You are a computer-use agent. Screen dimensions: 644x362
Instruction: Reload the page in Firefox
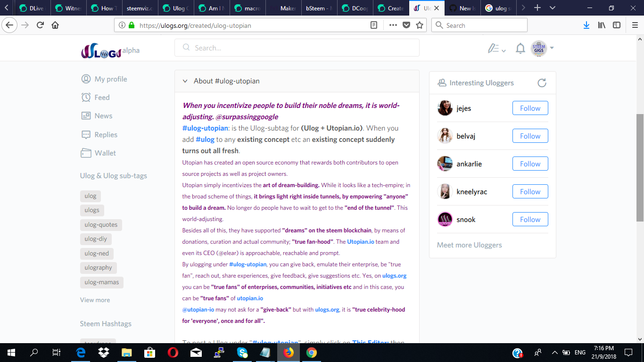[41, 25]
